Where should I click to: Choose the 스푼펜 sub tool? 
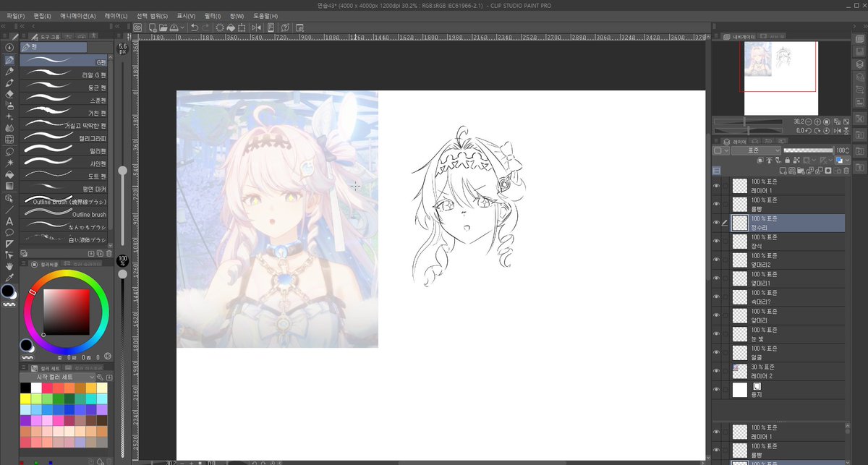click(64, 100)
